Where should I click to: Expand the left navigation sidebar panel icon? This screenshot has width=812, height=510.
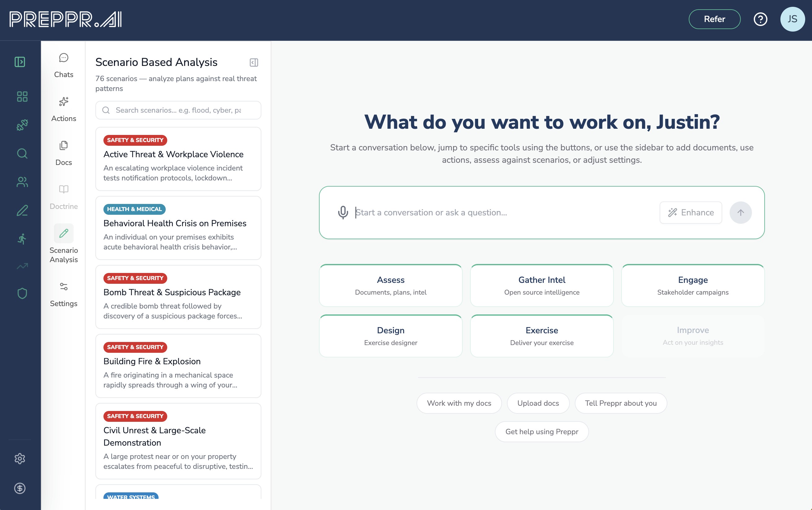click(x=20, y=62)
